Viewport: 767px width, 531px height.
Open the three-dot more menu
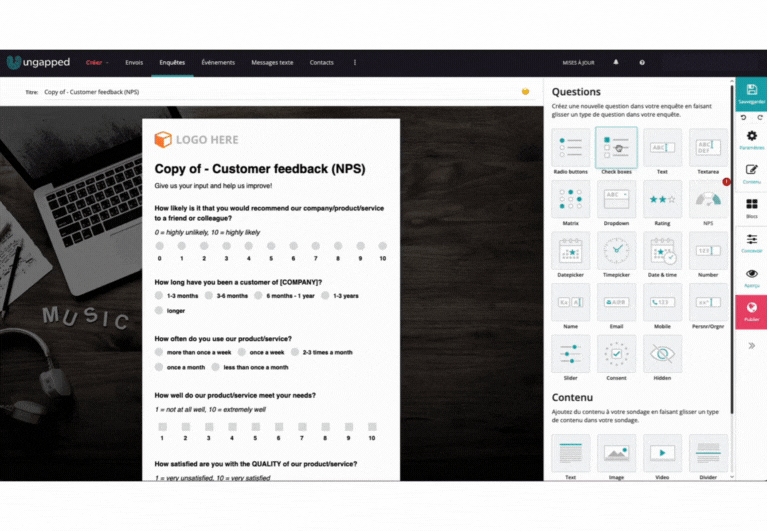pos(355,63)
